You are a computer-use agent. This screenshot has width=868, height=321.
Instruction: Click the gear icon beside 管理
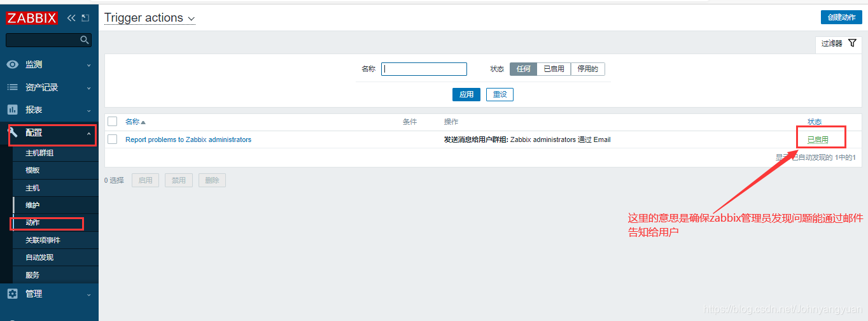[13, 294]
